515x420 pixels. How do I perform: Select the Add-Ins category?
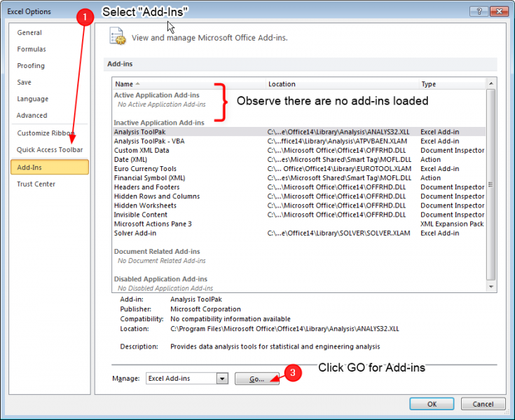click(x=50, y=168)
